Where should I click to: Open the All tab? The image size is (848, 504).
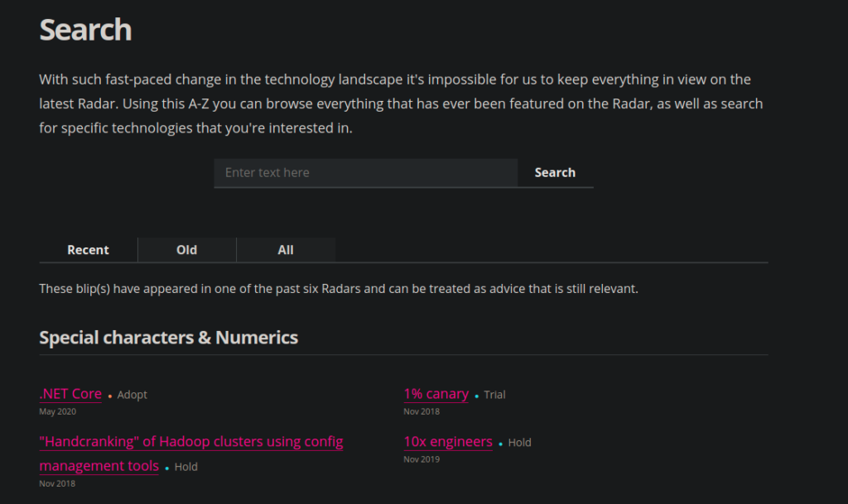coord(286,250)
